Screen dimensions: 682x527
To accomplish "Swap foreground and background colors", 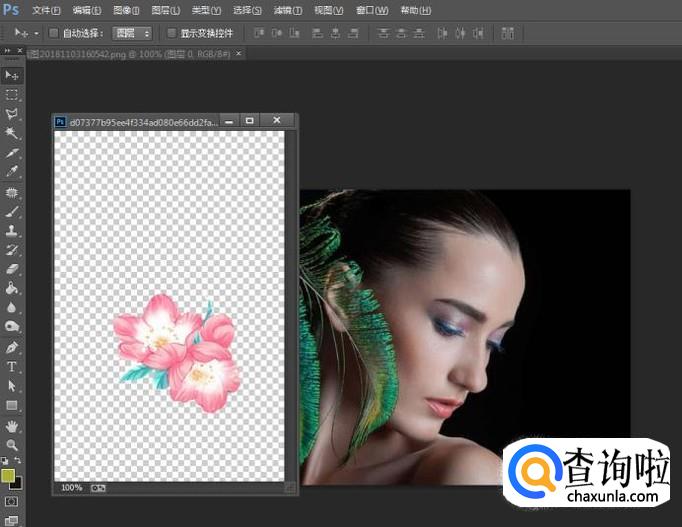I will tap(18, 461).
